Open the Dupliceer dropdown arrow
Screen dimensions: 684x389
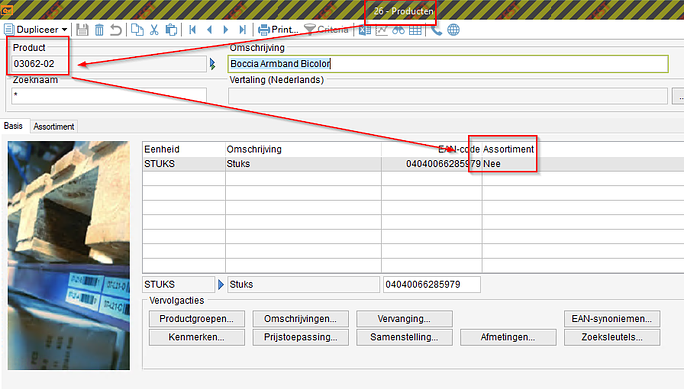point(65,30)
